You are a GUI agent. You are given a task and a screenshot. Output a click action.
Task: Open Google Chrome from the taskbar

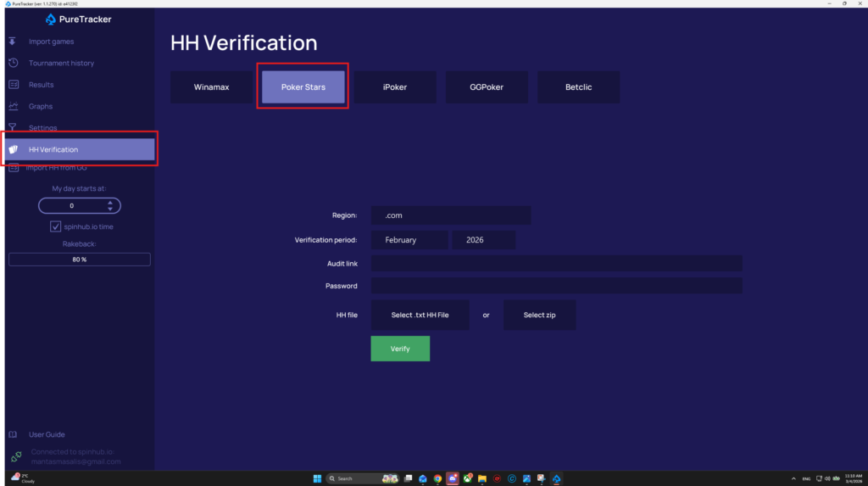point(437,478)
